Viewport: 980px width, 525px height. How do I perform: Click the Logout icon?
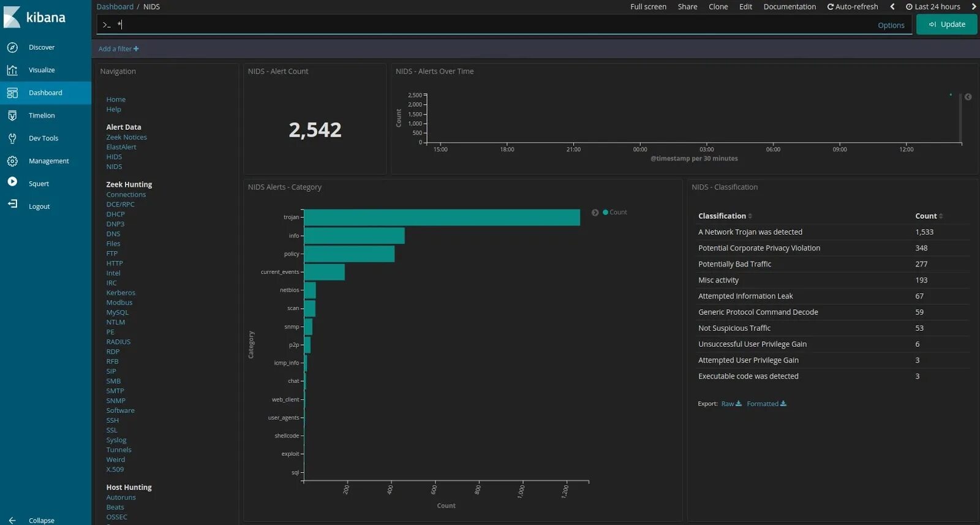click(12, 204)
